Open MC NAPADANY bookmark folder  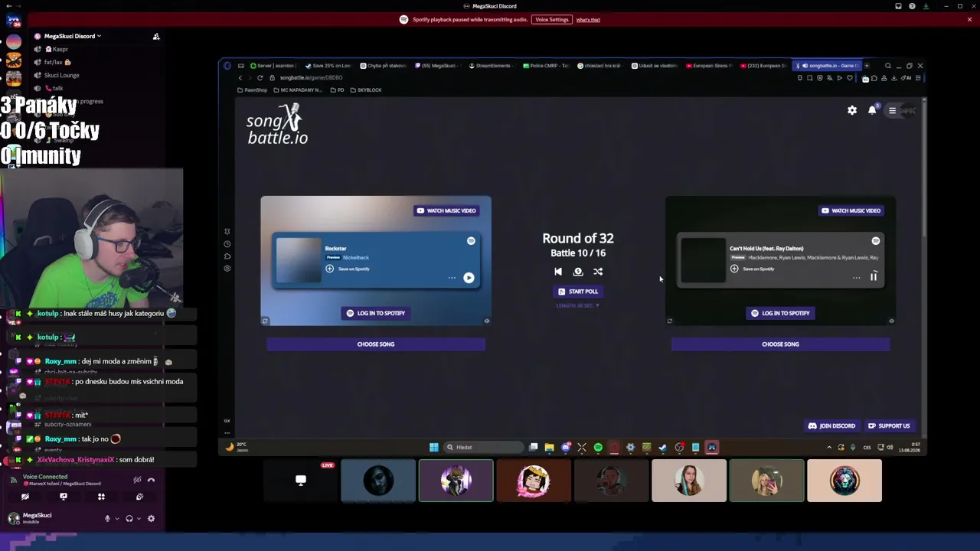pyautogui.click(x=299, y=90)
